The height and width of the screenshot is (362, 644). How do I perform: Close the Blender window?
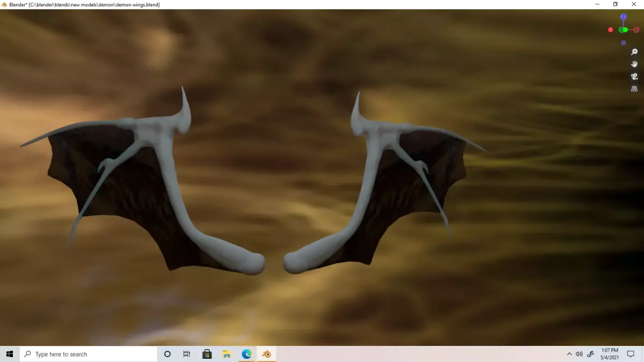[x=634, y=4]
